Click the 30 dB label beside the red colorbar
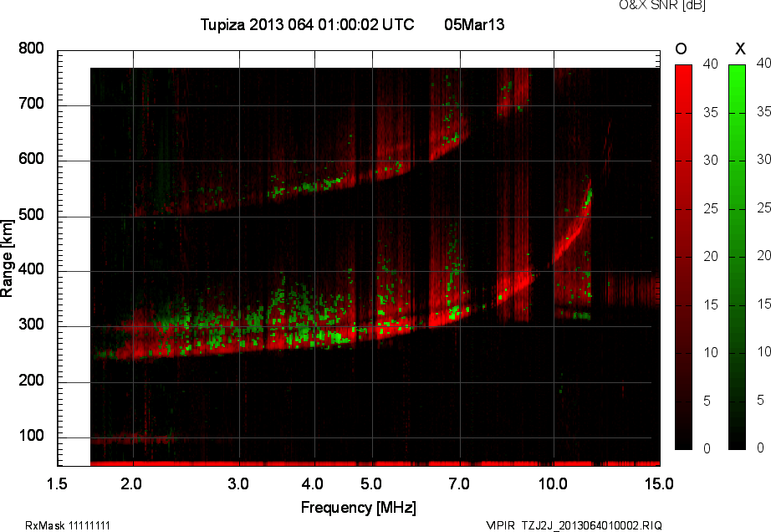This screenshot has height=532, width=771. tap(711, 161)
